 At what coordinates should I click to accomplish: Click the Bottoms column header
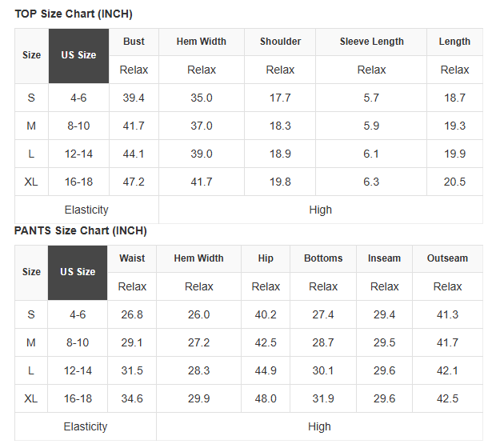pyautogui.click(x=323, y=258)
